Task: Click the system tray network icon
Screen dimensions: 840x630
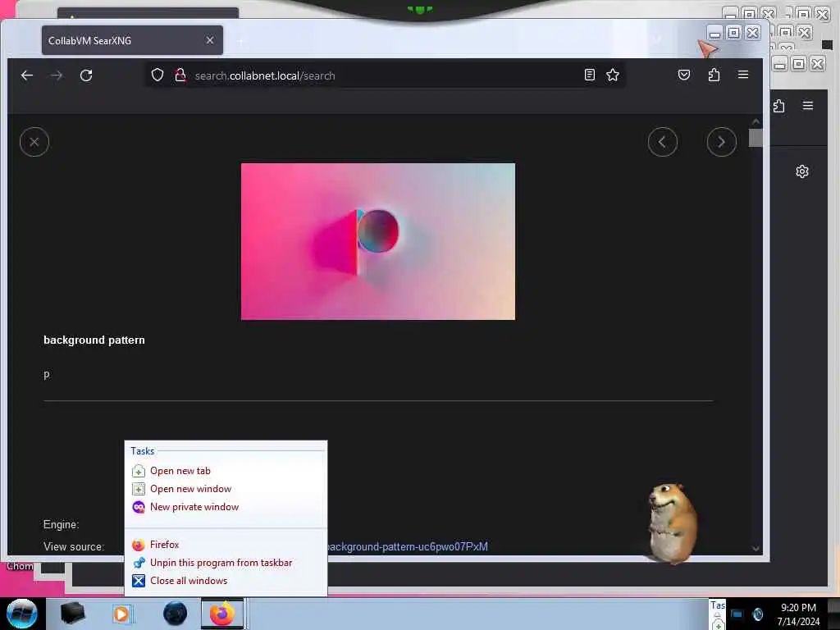Action: pos(737,614)
